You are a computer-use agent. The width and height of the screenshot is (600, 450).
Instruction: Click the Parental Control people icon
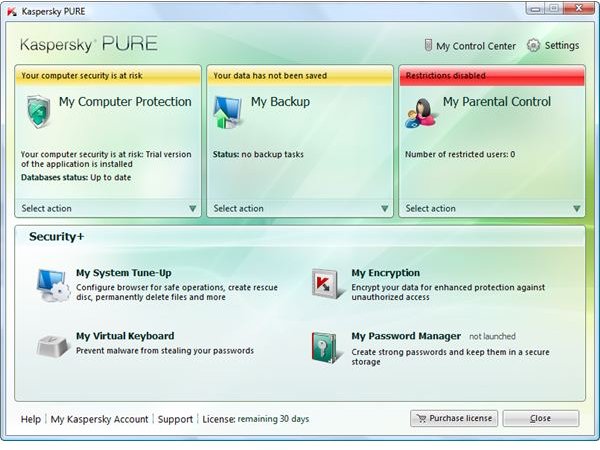pyautogui.click(x=421, y=112)
